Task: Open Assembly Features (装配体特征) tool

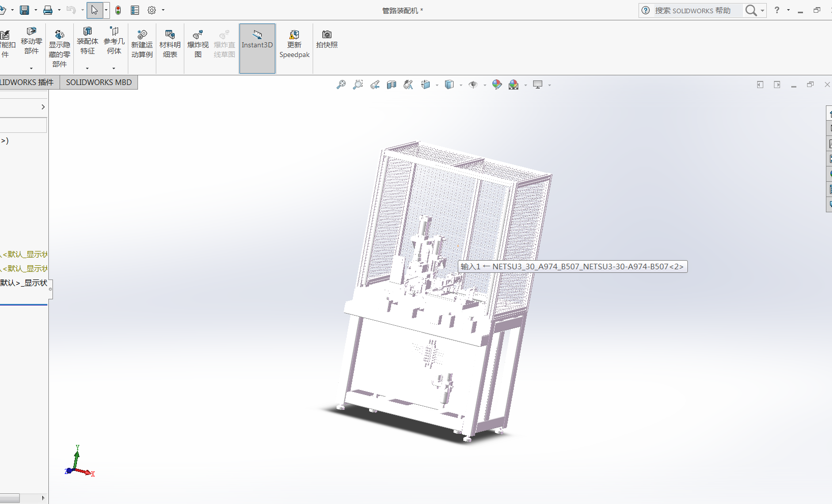Action: (x=88, y=41)
